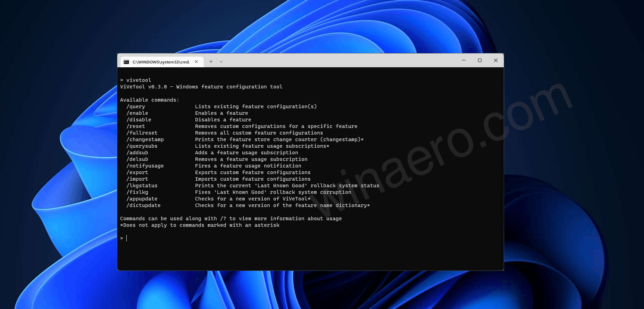Click the /fixlkg command text

pos(137,192)
